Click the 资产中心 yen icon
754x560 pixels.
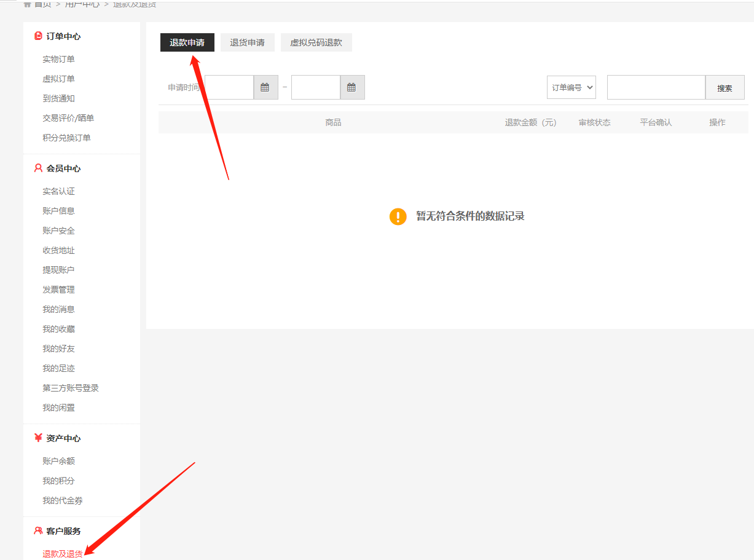point(38,438)
